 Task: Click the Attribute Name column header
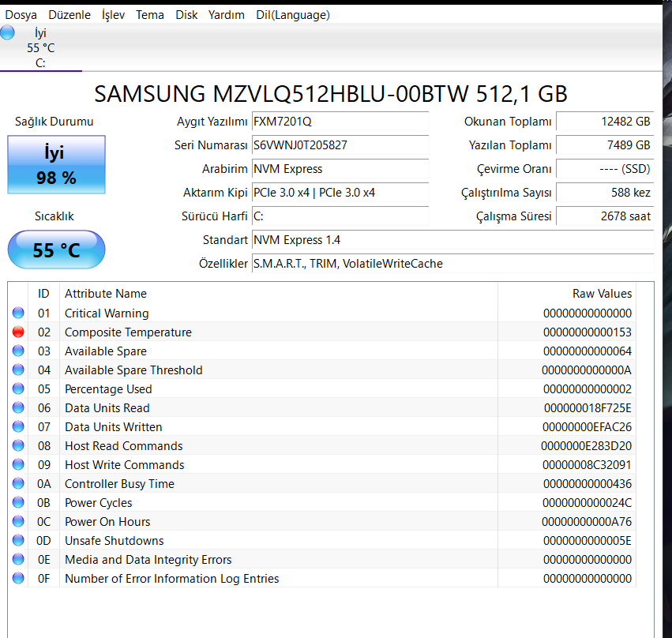(279, 294)
